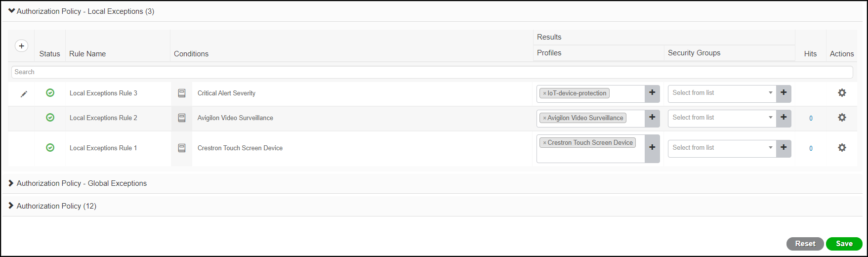Open the gear actions for Local Exceptions Rule 3
The image size is (868, 257).
coord(842,93)
